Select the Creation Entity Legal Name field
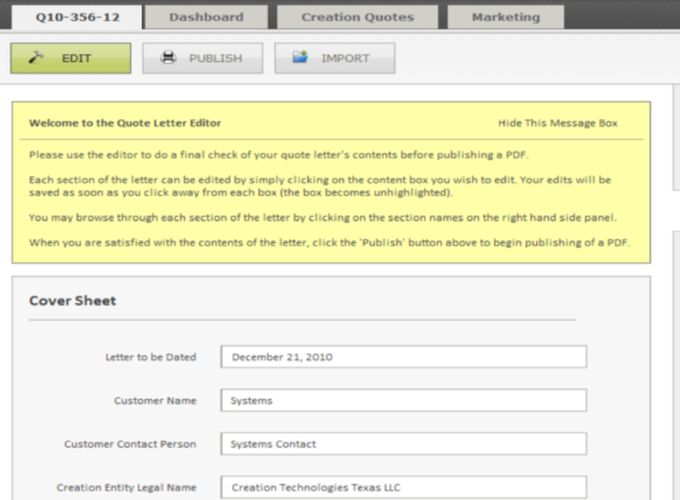This screenshot has width=680, height=500. click(404, 487)
